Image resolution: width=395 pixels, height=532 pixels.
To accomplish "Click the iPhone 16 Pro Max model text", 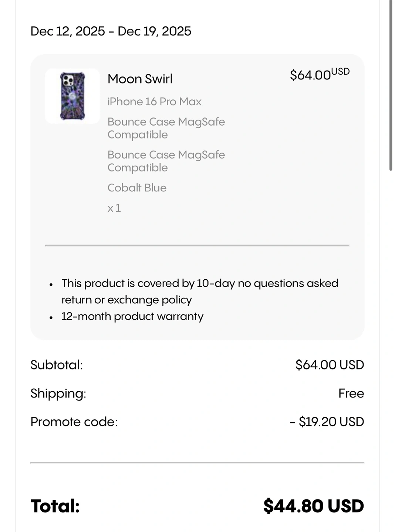I will (154, 102).
